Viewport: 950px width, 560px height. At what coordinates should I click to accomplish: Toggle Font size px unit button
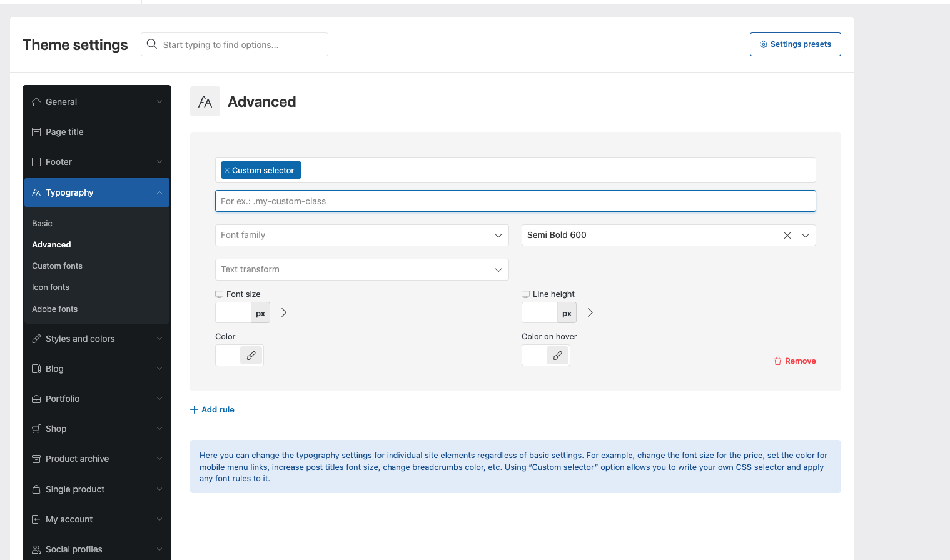pos(260,313)
